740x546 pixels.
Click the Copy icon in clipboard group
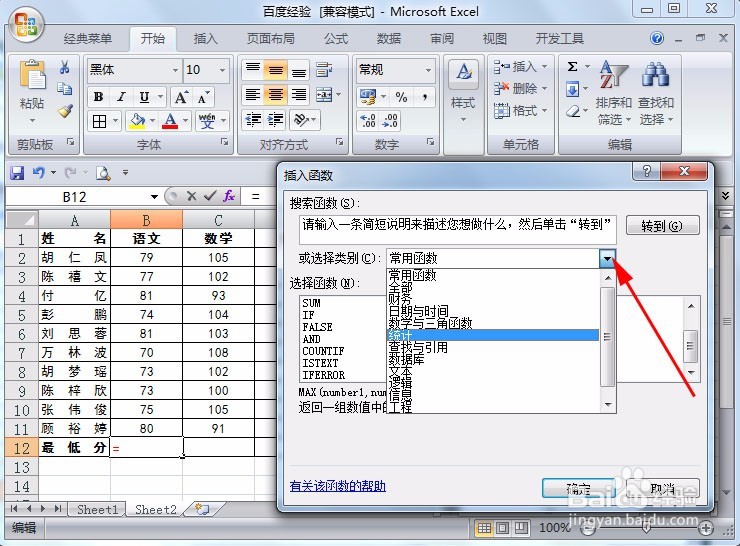[65, 89]
